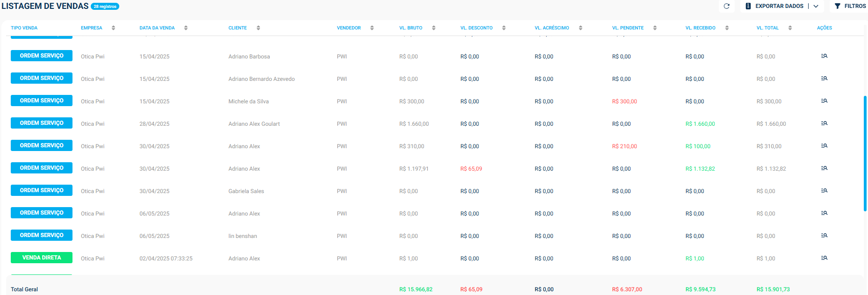This screenshot has height=295, width=868.
Task: Open detail icon for Adriano Alex Goulart row
Action: point(824,123)
